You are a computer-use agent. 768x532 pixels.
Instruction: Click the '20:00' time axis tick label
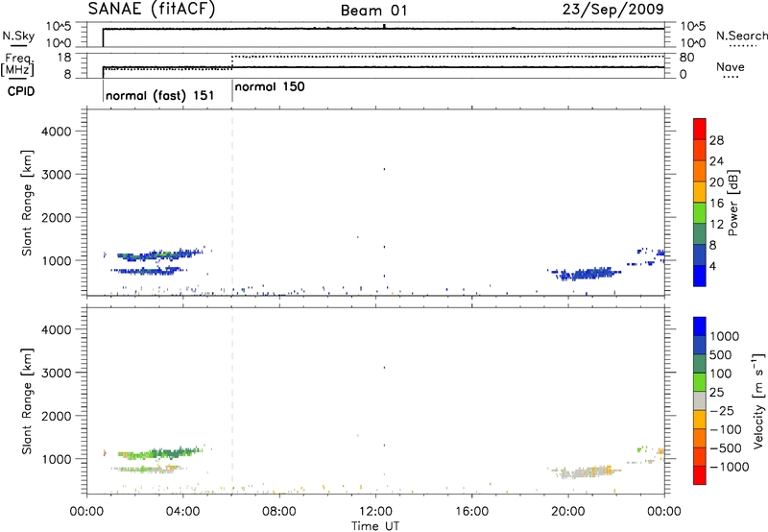pyautogui.click(x=567, y=512)
